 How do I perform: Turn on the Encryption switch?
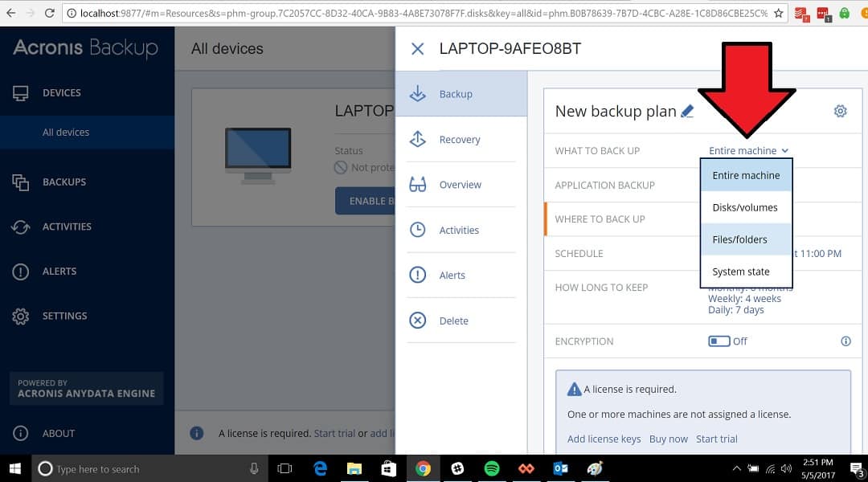tap(719, 341)
